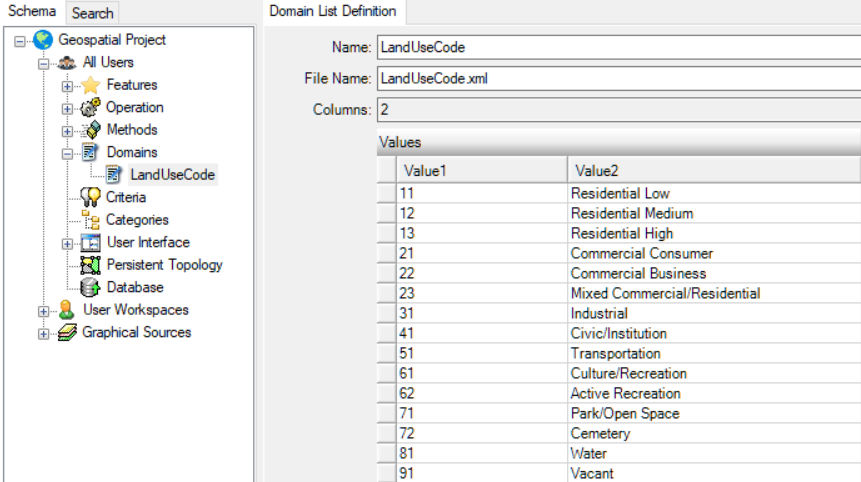Expand the Features tree node
Viewport: 861px width, 482px height.
tap(67, 86)
